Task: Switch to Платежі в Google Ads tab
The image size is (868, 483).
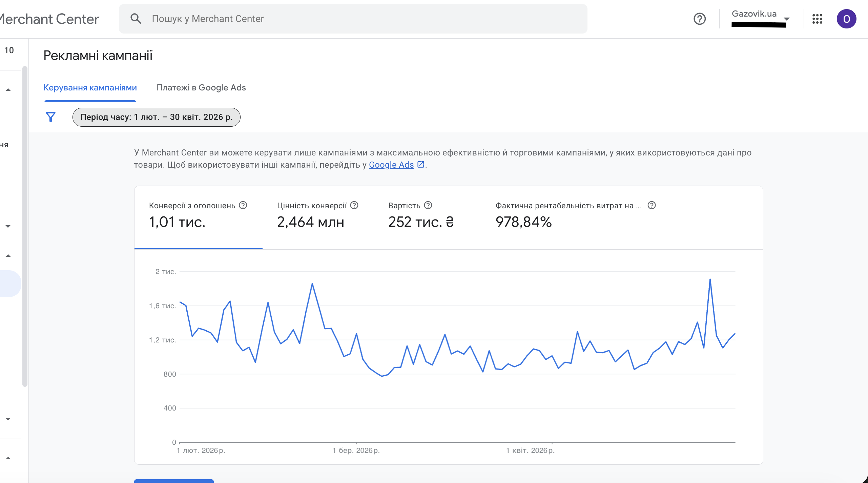Action: [201, 88]
